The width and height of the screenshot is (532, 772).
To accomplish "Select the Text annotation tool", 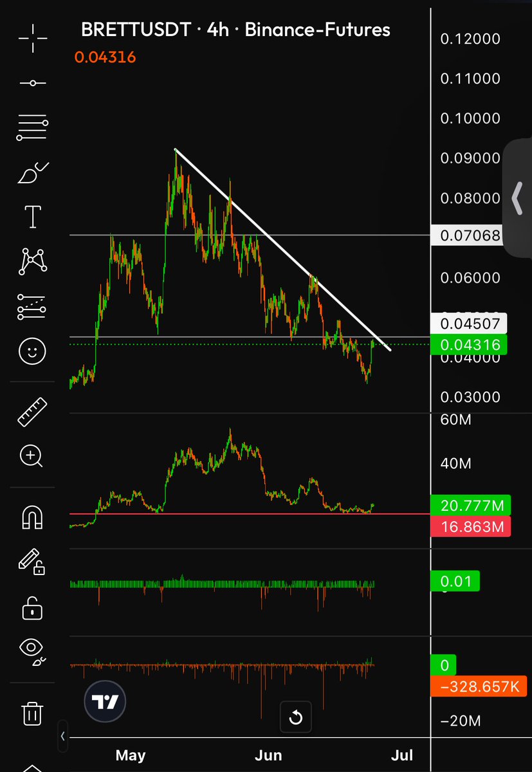I will [x=32, y=217].
